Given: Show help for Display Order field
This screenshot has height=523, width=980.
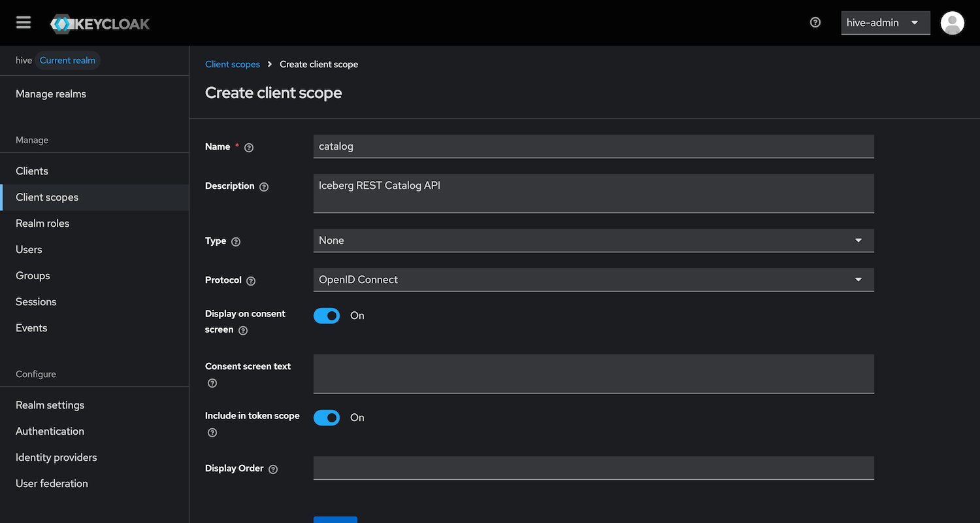Looking at the screenshot, I should 273,469.
